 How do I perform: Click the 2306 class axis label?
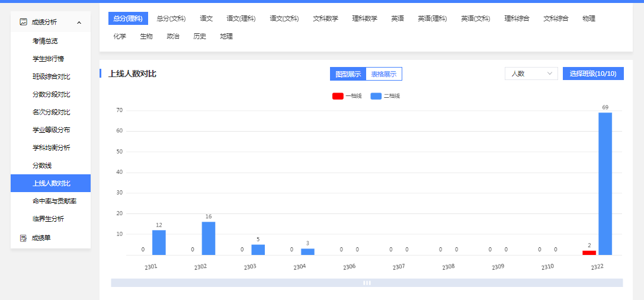pyautogui.click(x=349, y=267)
